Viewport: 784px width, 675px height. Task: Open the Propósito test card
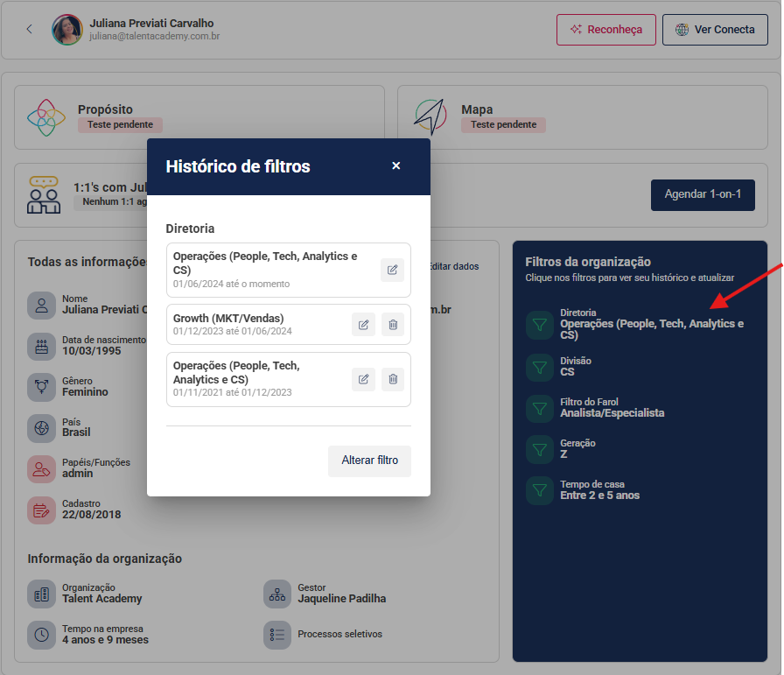(x=199, y=117)
